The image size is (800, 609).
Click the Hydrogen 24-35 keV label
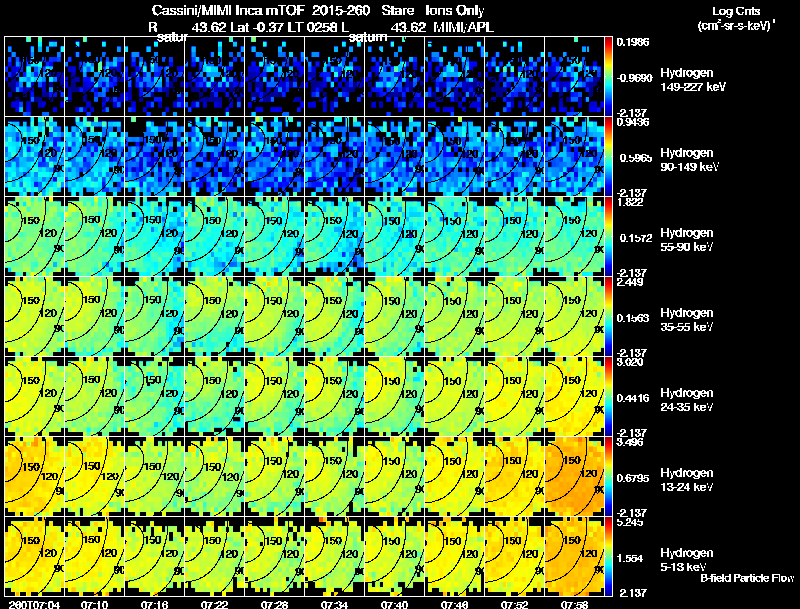(x=687, y=400)
